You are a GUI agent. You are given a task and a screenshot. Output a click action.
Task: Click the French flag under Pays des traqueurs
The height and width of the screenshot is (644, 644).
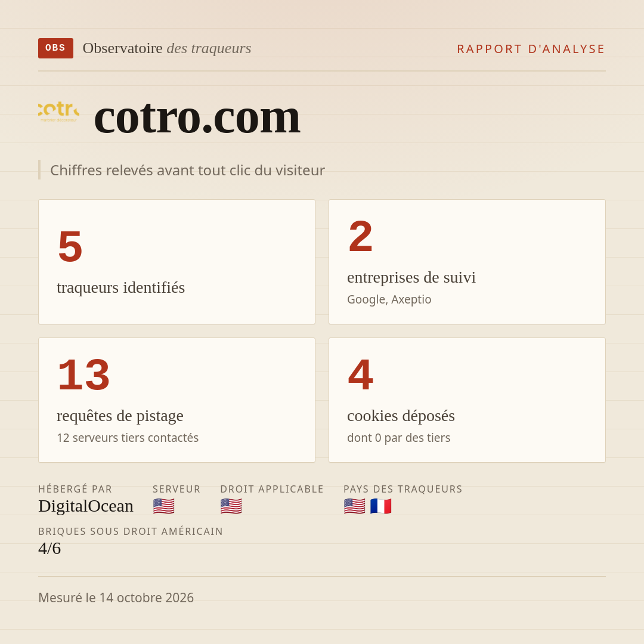coord(380,506)
